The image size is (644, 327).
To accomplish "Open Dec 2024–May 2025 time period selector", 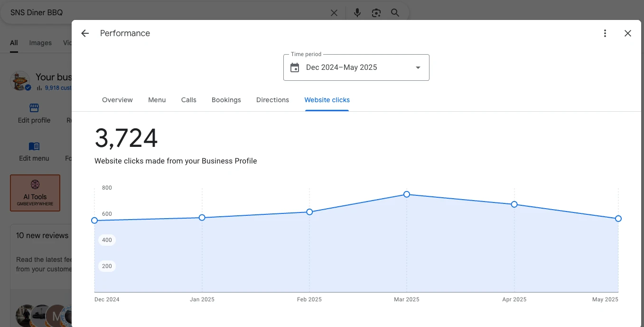I will coord(356,67).
